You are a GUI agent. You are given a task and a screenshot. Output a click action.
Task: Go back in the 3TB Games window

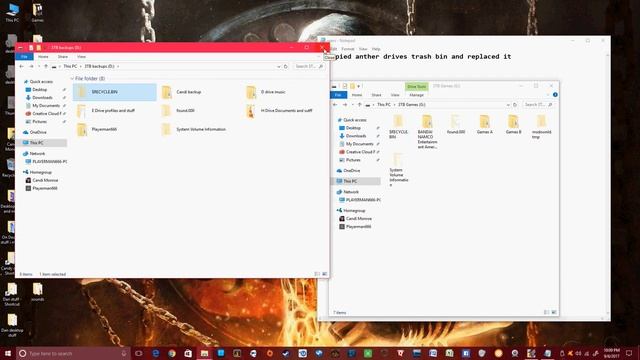(335, 105)
